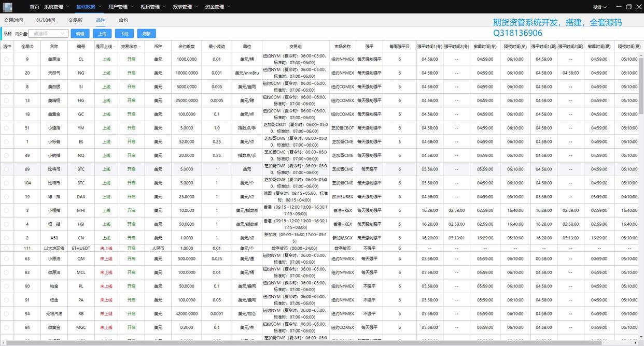Expand the 基础数据 menu
The height and width of the screenshot is (346, 644).
click(89, 7)
